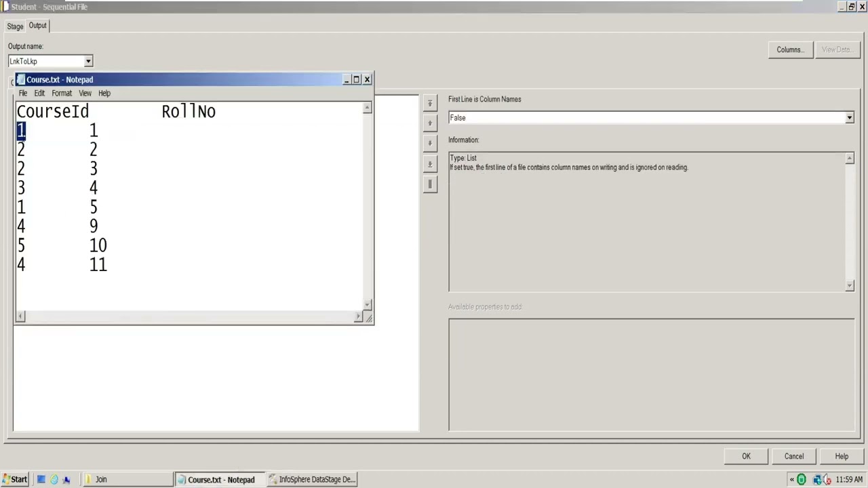Click Notepad vertical scrollbar down arrow

(x=368, y=306)
